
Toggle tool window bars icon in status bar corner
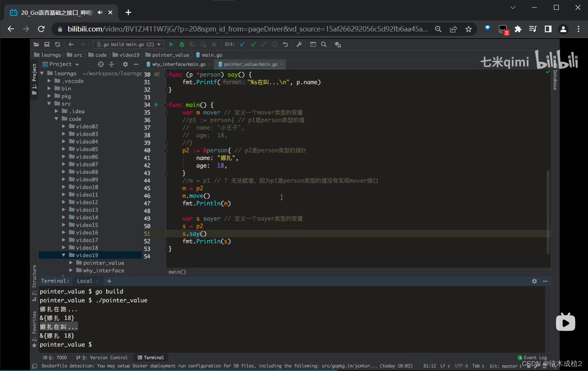pyautogui.click(x=34, y=366)
